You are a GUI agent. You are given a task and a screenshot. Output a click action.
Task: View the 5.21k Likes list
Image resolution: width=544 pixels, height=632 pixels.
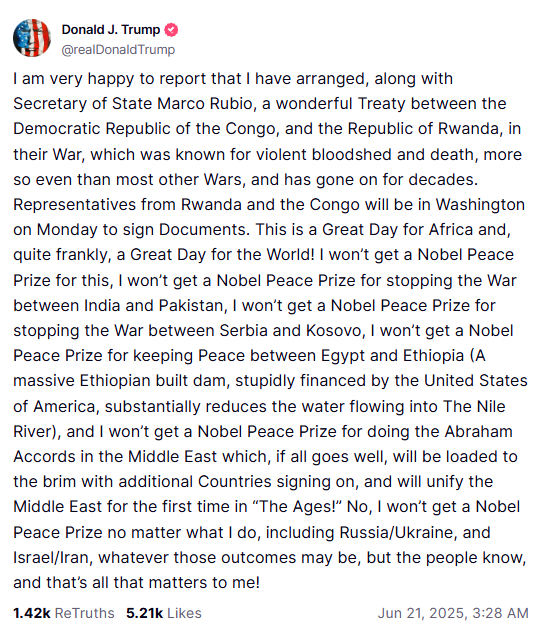tap(164, 613)
